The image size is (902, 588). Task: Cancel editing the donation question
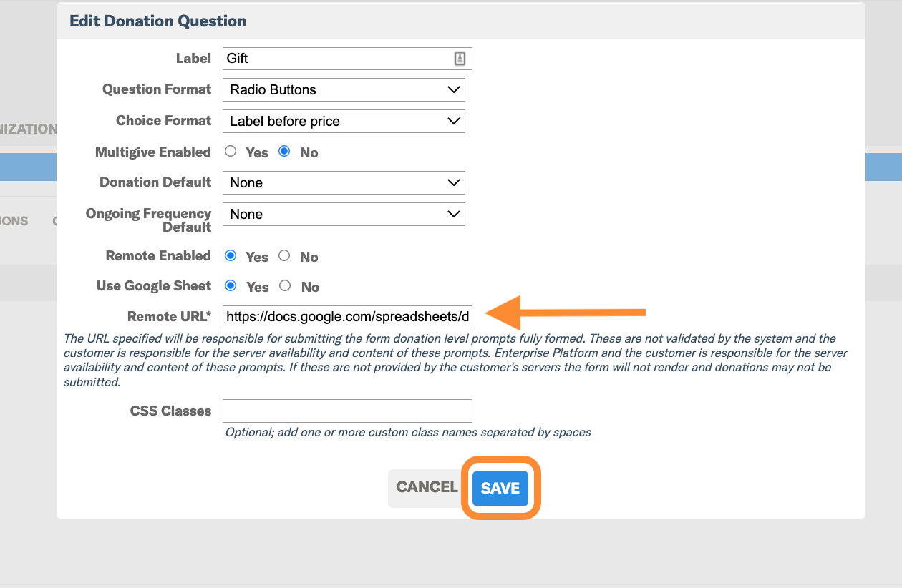pos(427,487)
